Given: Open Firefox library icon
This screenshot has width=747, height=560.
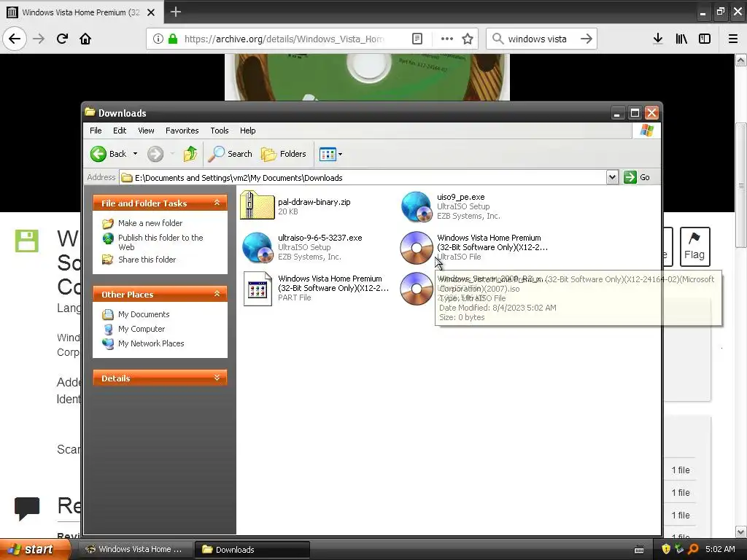Looking at the screenshot, I should coord(681,39).
